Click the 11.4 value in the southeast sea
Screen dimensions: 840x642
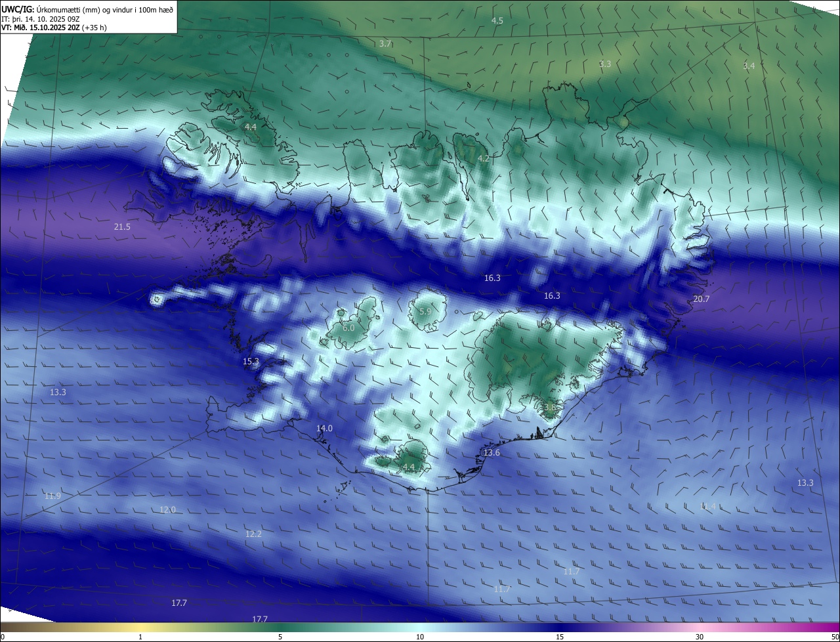pyautogui.click(x=707, y=506)
